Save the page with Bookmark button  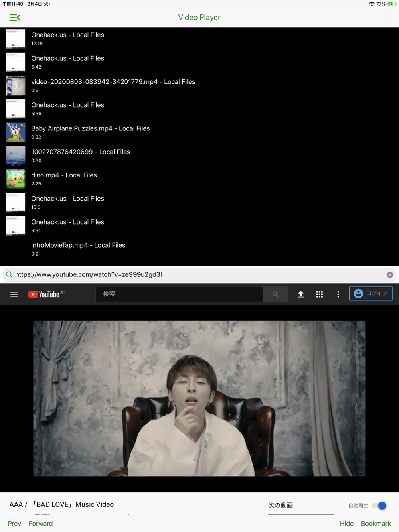(376, 524)
